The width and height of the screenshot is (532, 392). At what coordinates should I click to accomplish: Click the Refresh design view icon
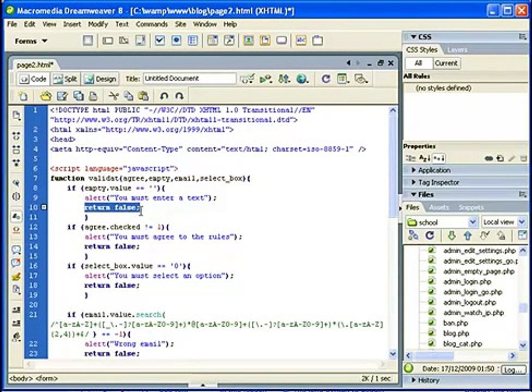click(326, 79)
